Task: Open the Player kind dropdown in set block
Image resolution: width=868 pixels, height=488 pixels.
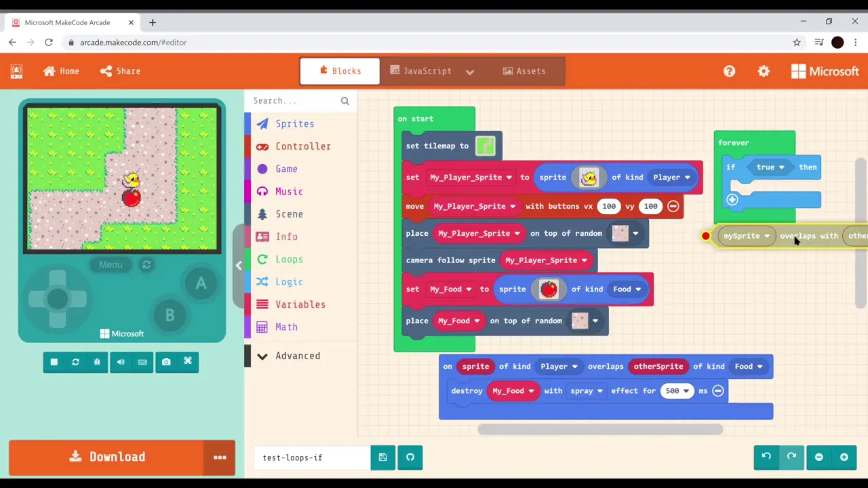Action: click(671, 178)
